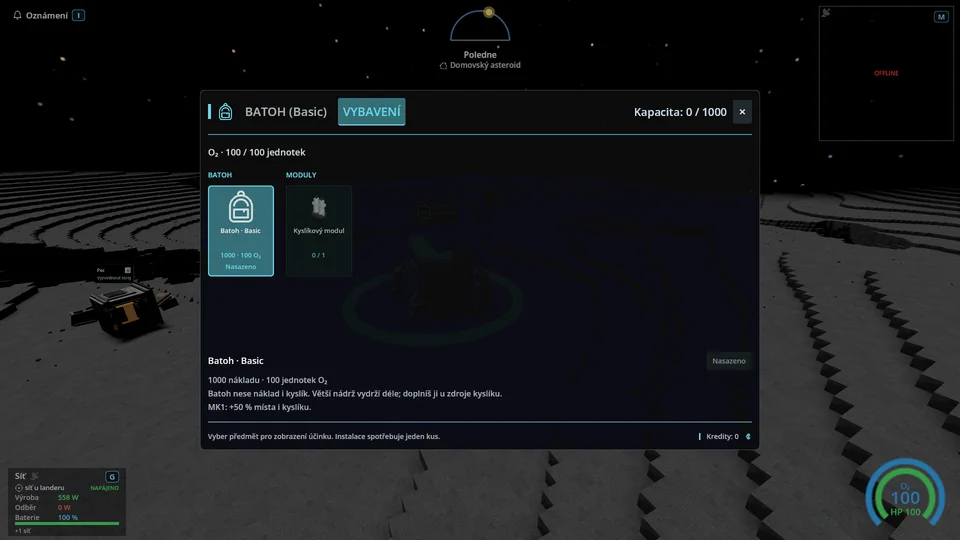Viewport: 960px width, 540px height.
Task: Click the credits coin icon beside Kredity
Action: coord(748,437)
